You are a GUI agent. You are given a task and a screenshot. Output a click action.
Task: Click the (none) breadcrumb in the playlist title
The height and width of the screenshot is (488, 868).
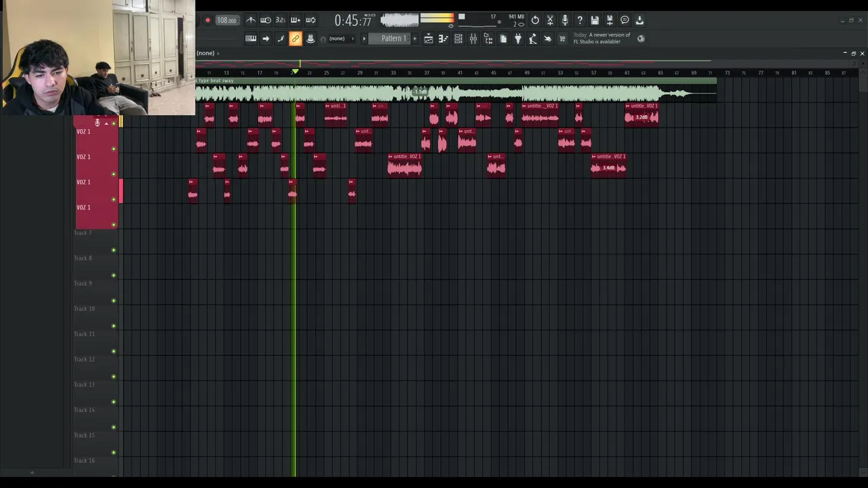(x=205, y=53)
